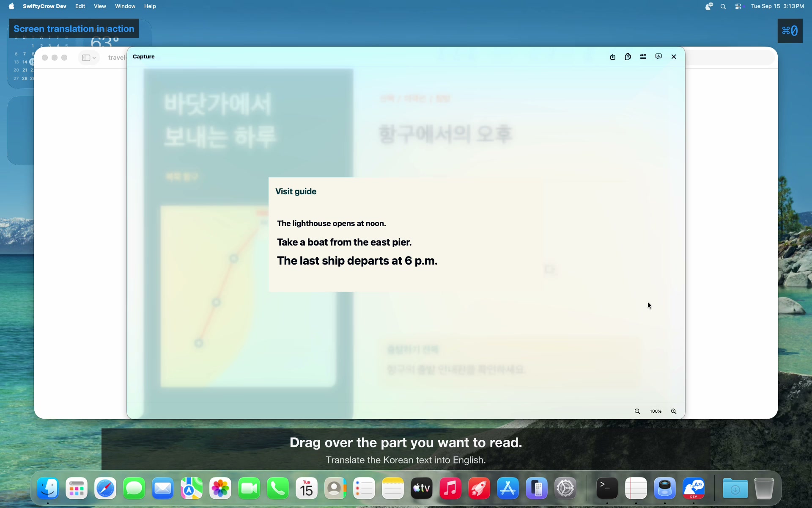
Task: Open the Window menu
Action: pyautogui.click(x=125, y=6)
